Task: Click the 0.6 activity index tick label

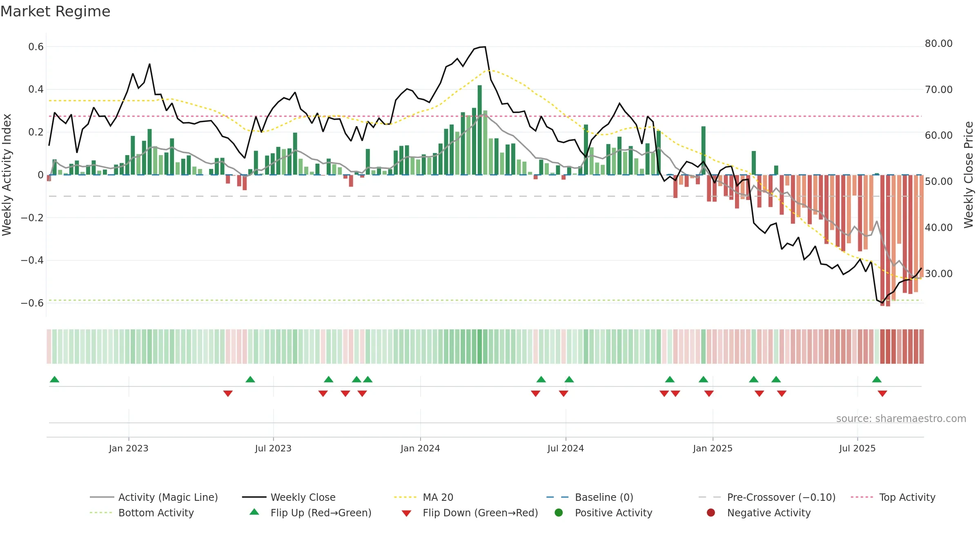Action: [x=36, y=47]
